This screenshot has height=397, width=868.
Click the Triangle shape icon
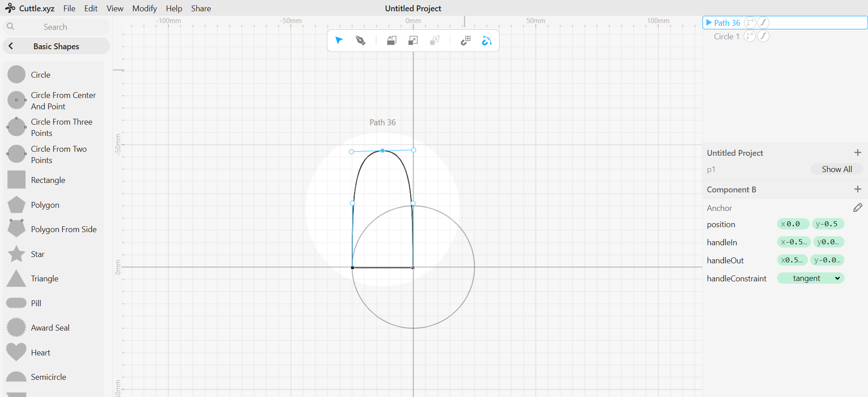point(16,278)
